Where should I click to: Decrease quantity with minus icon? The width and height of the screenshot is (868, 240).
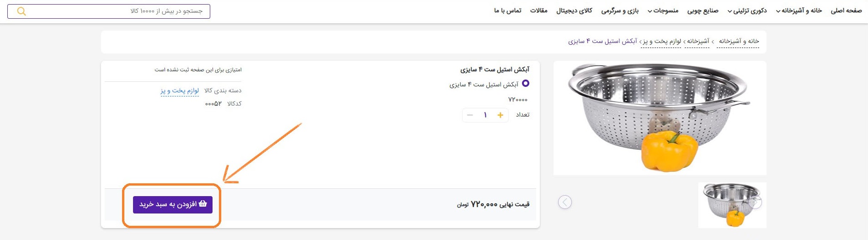tap(470, 115)
